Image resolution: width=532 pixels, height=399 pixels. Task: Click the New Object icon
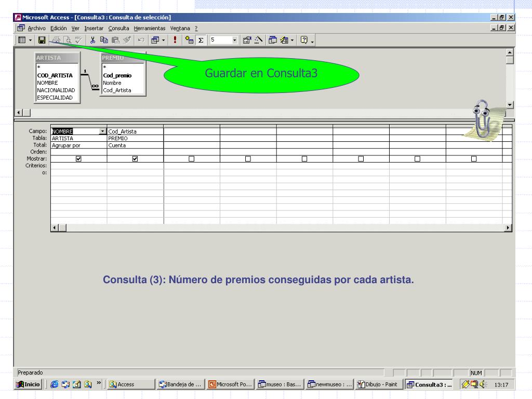(284, 40)
